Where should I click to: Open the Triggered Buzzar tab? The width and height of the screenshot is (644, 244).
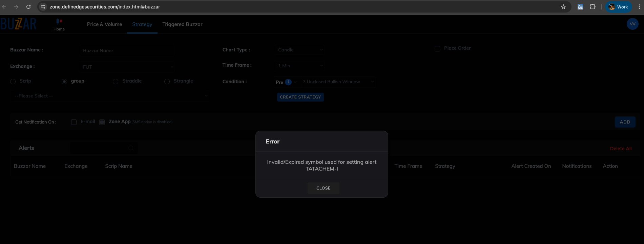(182, 24)
